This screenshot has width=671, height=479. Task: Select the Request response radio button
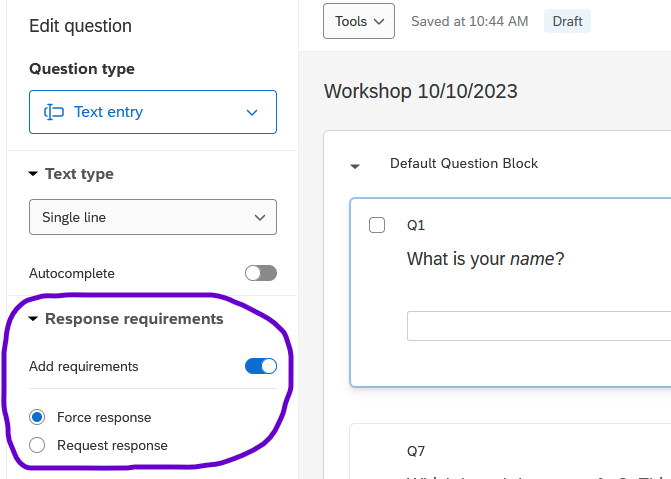38,445
